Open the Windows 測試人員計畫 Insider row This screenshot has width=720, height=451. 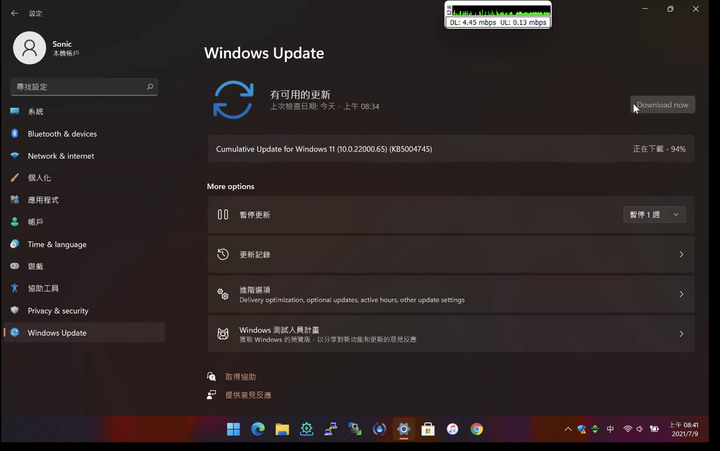pyautogui.click(x=451, y=334)
